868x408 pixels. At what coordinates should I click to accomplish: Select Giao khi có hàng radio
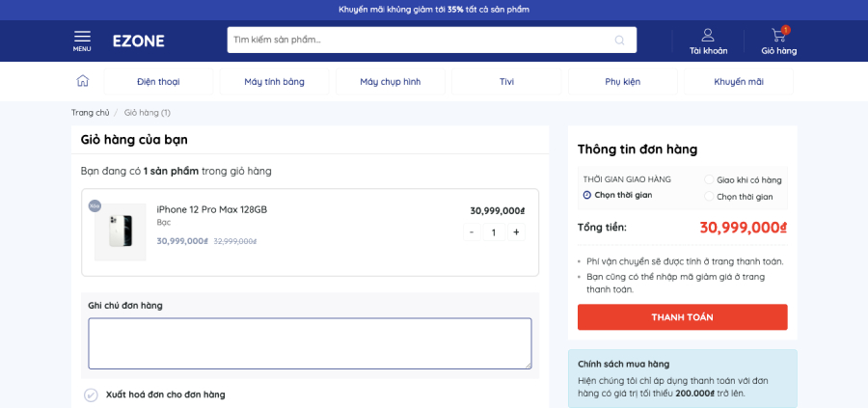[709, 179]
